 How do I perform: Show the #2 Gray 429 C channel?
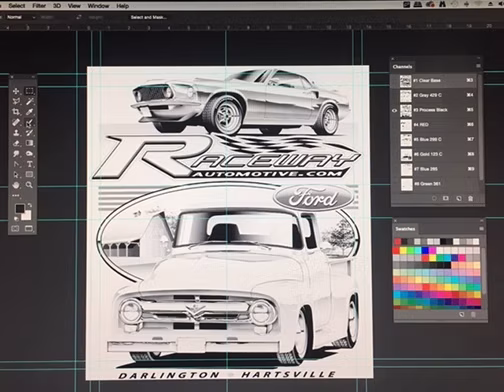[394, 96]
